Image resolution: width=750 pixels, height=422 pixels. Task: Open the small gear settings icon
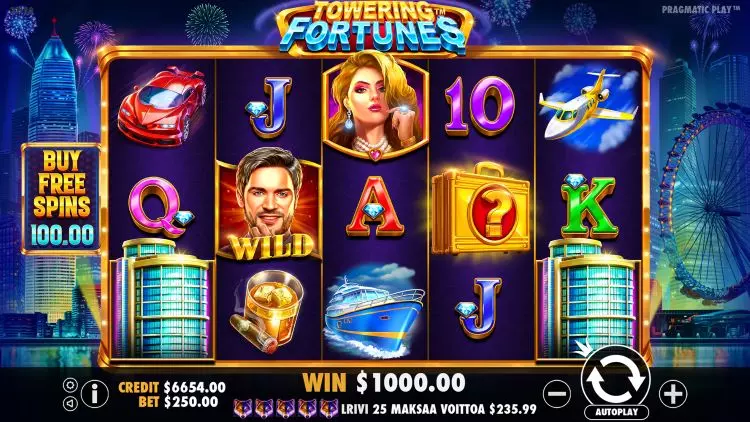70,385
